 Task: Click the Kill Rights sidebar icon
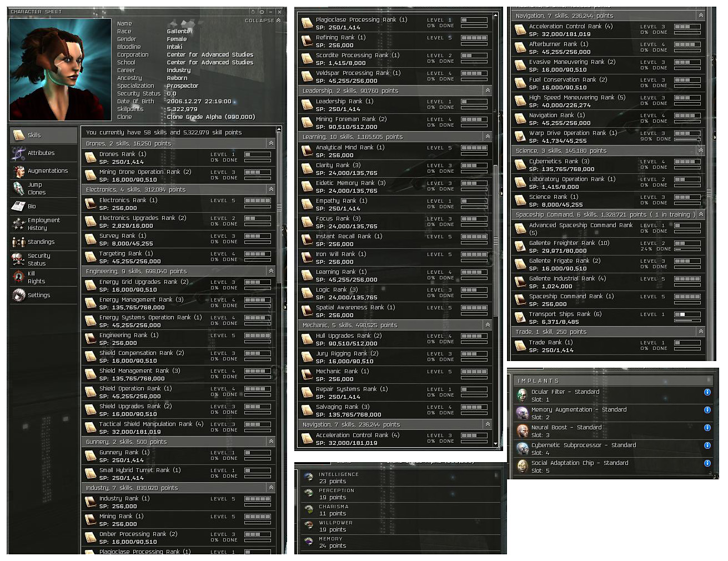tap(18, 277)
